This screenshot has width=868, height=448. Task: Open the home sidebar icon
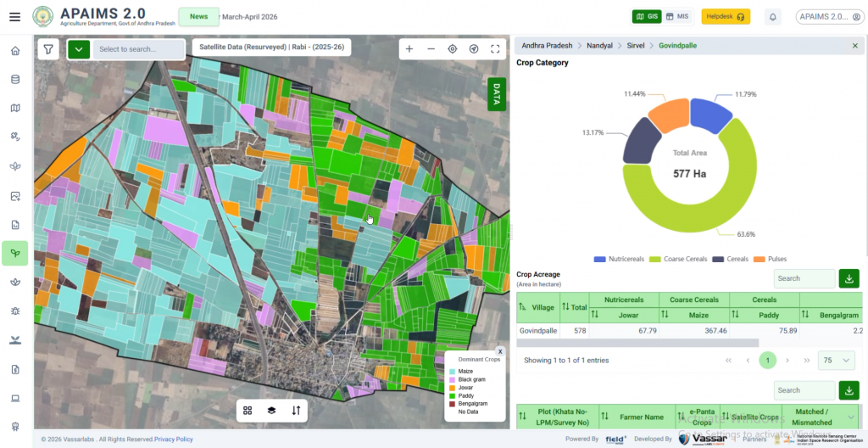click(15, 51)
